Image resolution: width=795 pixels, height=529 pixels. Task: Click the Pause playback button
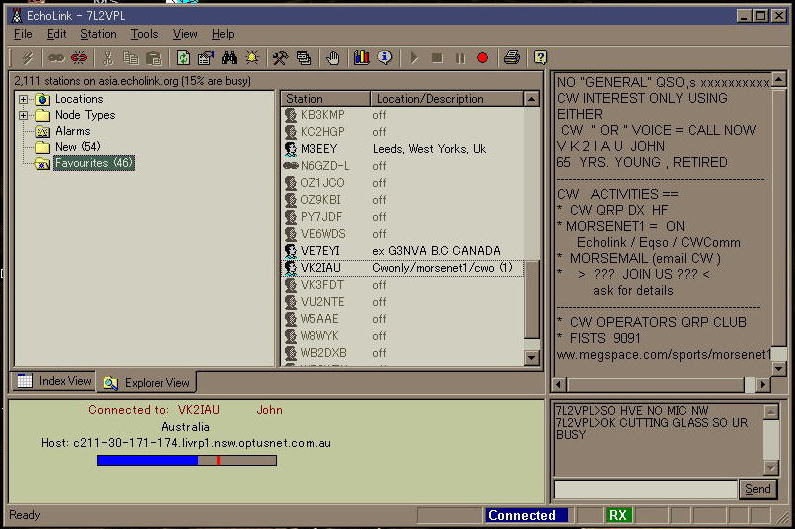pyautogui.click(x=460, y=58)
